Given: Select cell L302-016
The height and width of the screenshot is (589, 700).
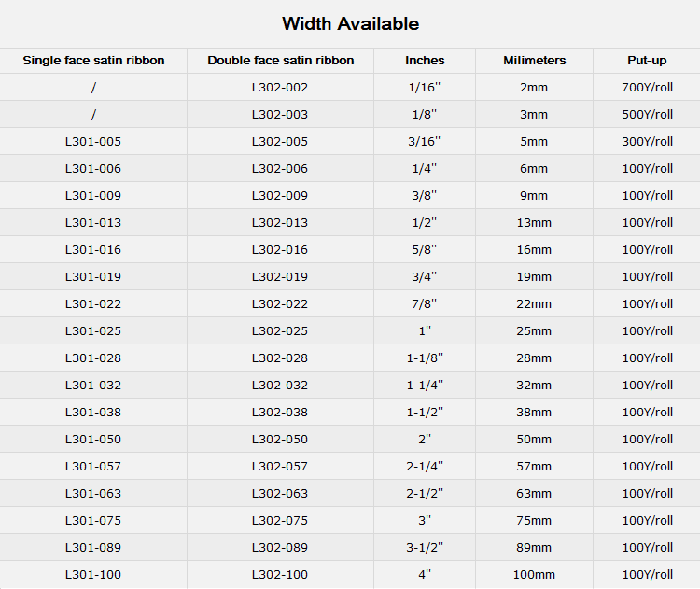Looking at the screenshot, I should click(x=280, y=249).
